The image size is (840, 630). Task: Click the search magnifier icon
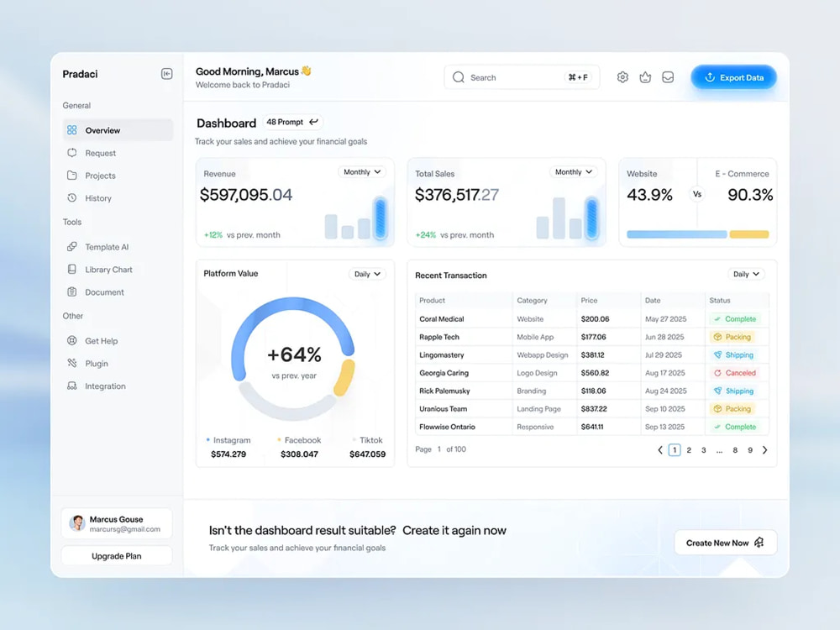458,77
